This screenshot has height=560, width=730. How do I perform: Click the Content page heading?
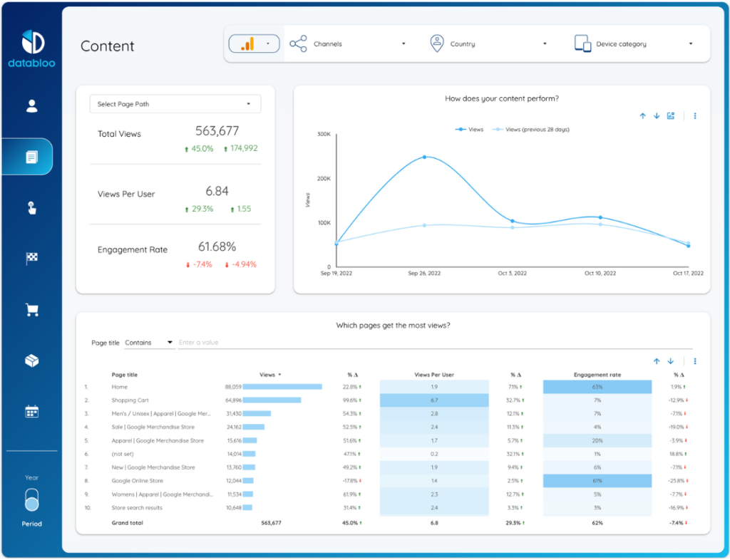(x=107, y=46)
